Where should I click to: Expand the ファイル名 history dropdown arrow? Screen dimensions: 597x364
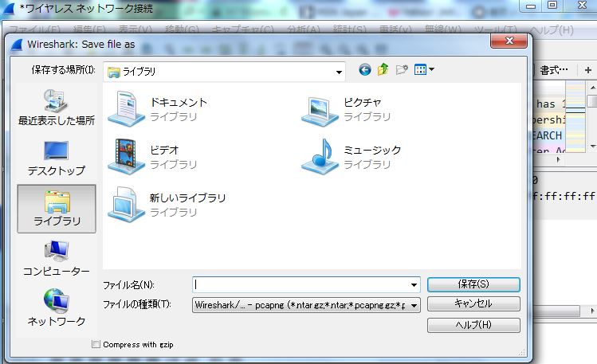[414, 284]
